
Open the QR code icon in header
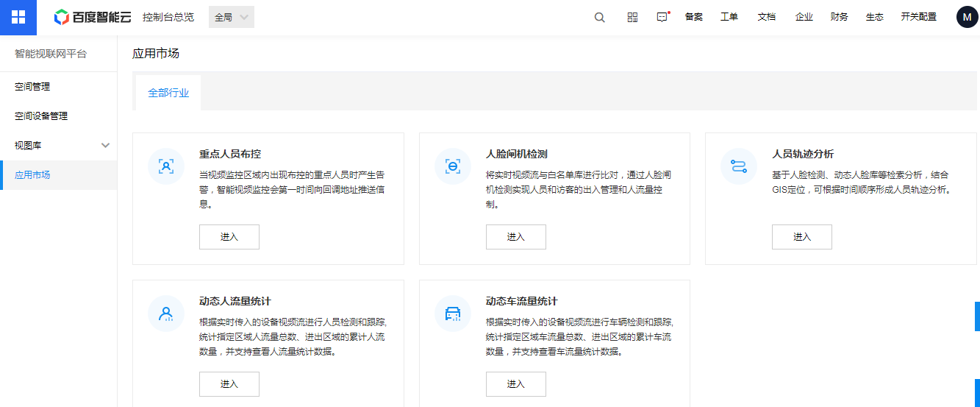coord(632,18)
